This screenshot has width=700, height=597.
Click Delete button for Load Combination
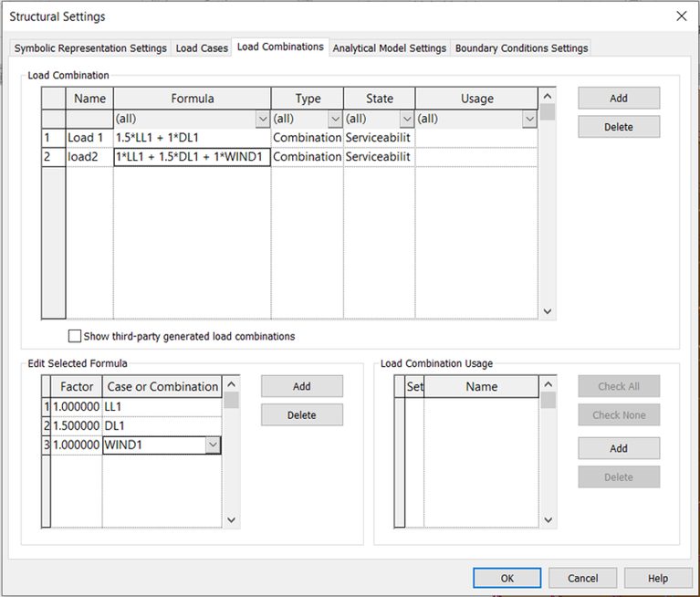tap(619, 127)
